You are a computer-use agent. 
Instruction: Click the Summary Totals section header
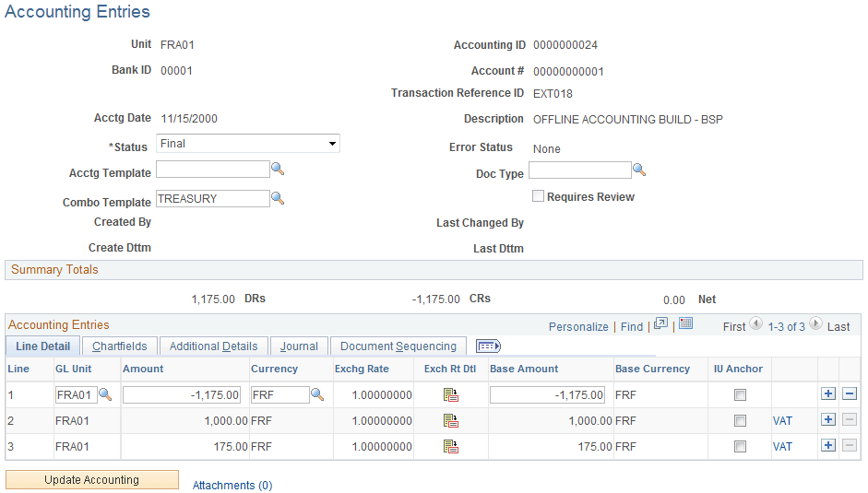pyautogui.click(x=434, y=270)
